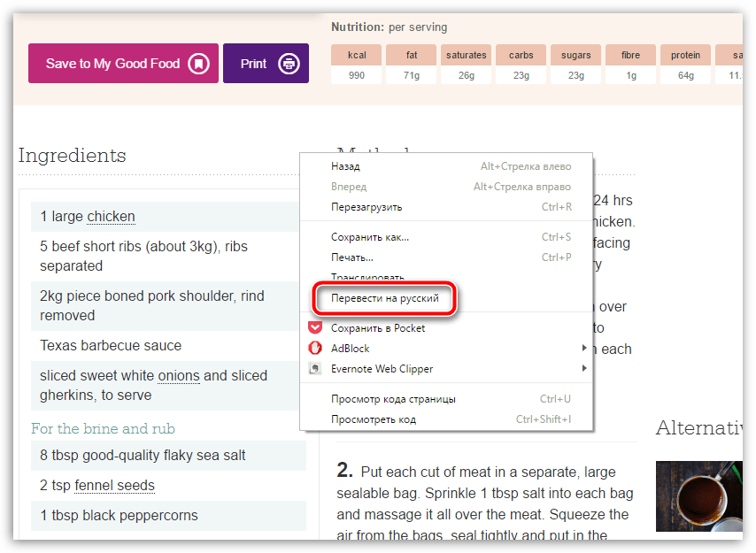756x553 pixels.
Task: Choose 'Назад' in the context menu
Action: [x=345, y=166]
